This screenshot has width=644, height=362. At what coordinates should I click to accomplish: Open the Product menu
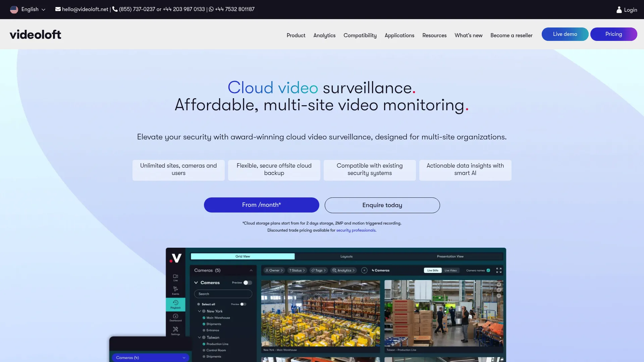296,36
